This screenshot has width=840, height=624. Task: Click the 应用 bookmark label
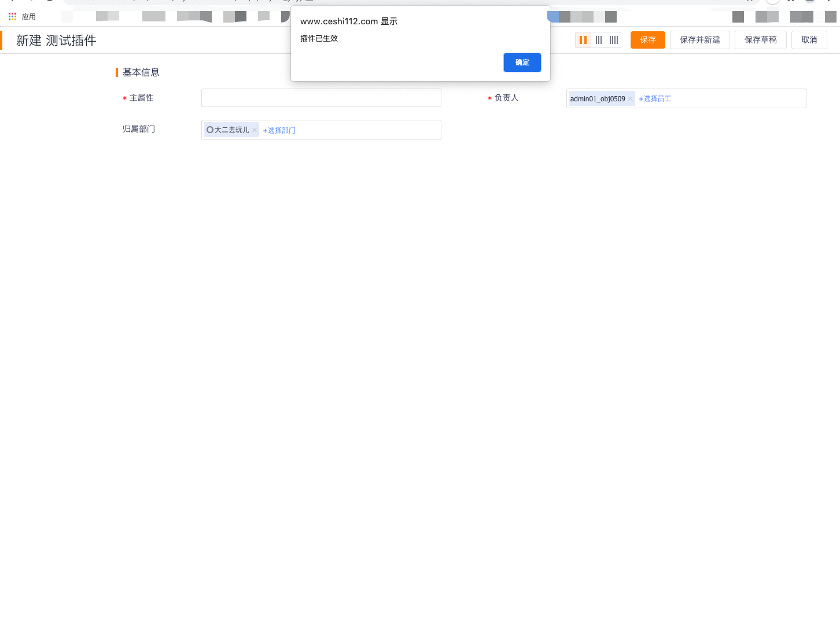(29, 17)
